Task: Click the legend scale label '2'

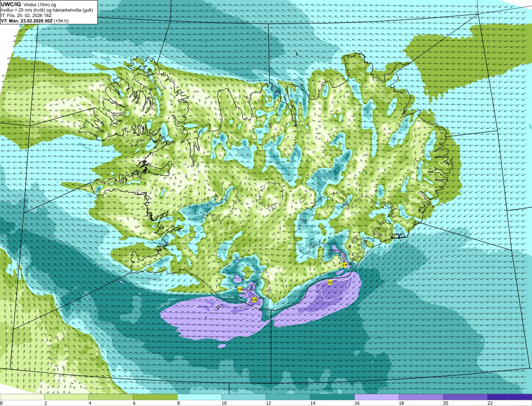Action: point(46,403)
